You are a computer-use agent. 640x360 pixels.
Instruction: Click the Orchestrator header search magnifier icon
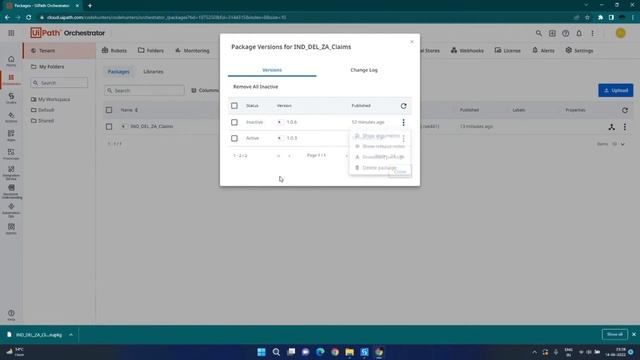[539, 33]
